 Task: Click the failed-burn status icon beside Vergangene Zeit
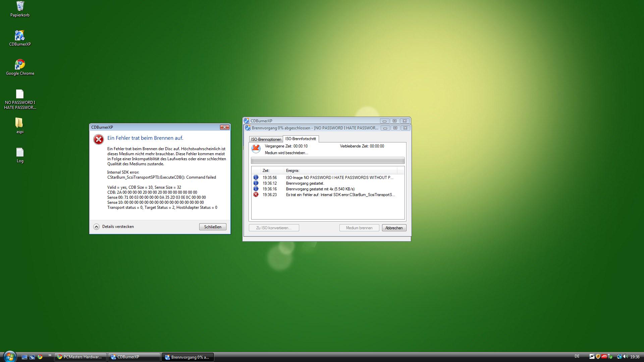pos(256,148)
